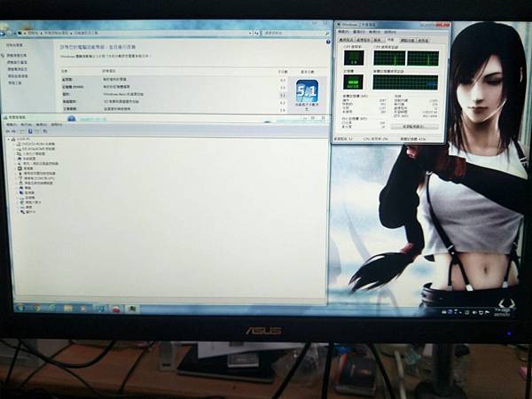Open the Action menu in Device Manager

coord(27,124)
